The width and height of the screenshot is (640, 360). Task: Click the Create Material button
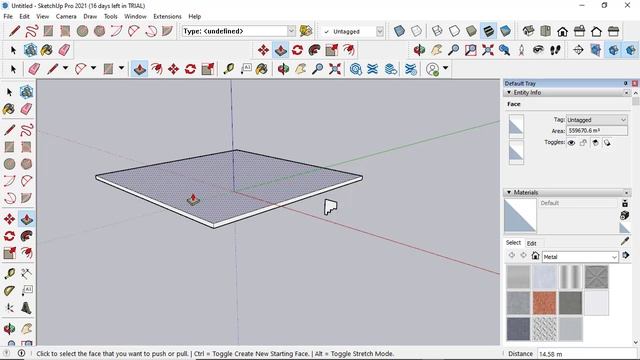(624, 215)
